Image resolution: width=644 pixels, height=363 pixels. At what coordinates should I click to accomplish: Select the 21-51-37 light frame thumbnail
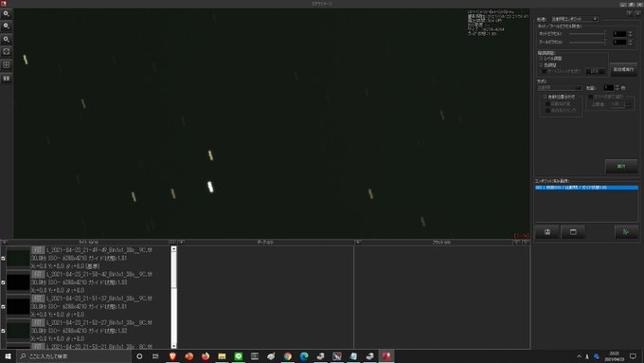pos(18,307)
